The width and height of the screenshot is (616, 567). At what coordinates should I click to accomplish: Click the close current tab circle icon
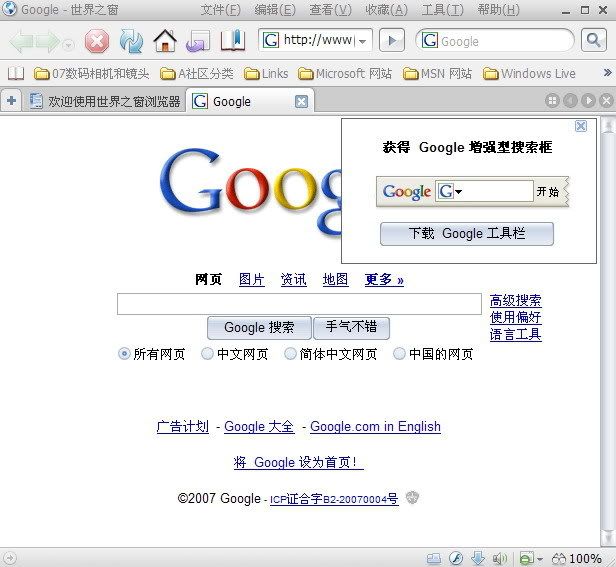(606, 101)
